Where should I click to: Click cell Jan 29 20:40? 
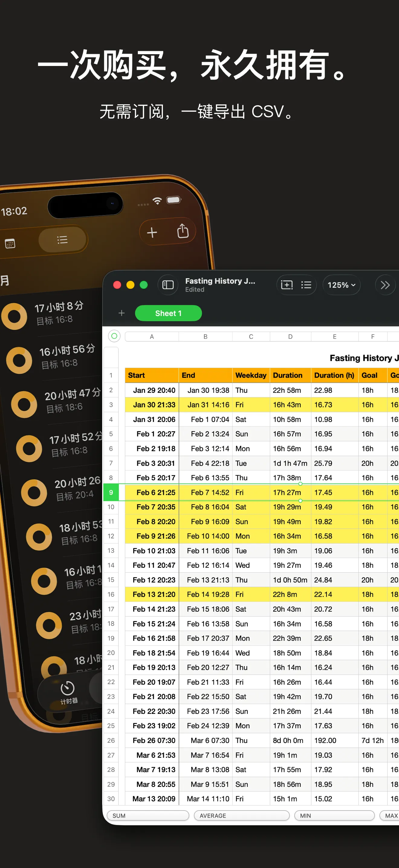pyautogui.click(x=152, y=390)
